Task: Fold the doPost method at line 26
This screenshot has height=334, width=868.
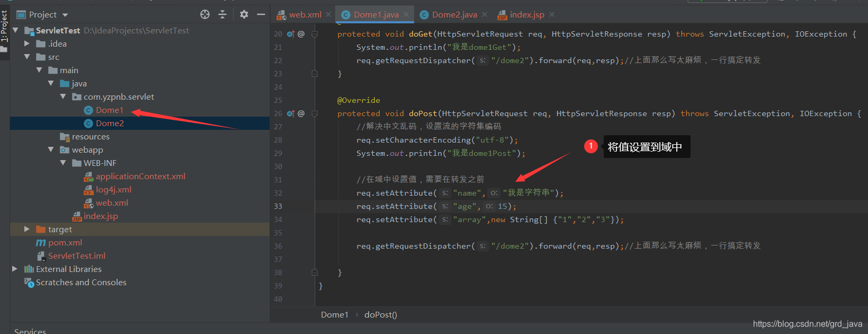Action: (315, 113)
